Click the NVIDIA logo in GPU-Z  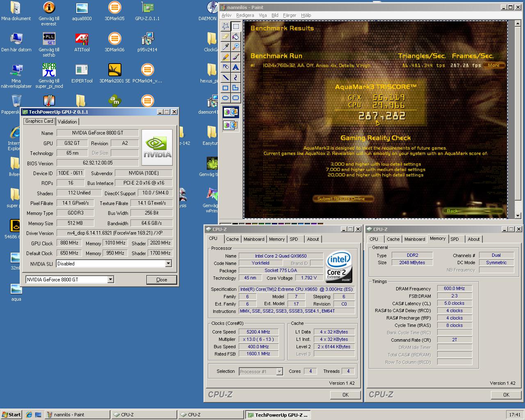coord(157,148)
